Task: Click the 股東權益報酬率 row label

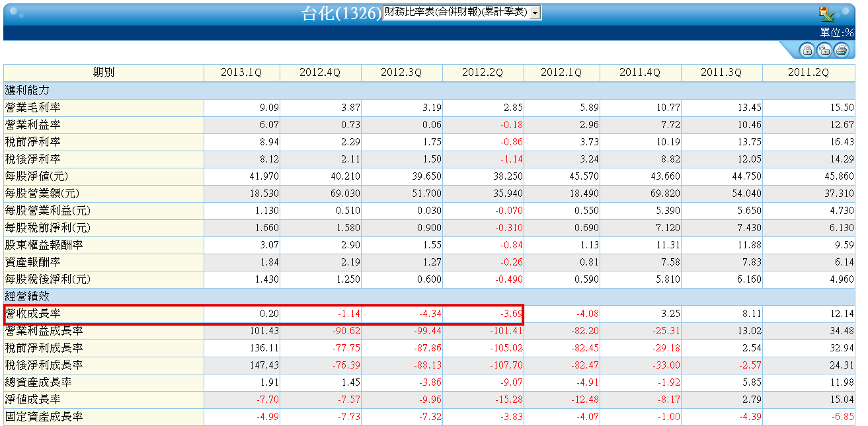Action: click(44, 244)
